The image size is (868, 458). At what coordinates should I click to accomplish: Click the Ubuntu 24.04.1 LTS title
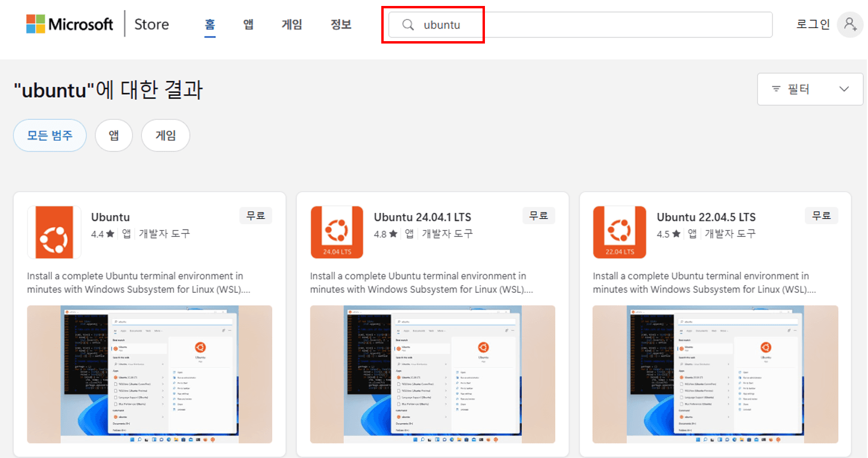pyautogui.click(x=422, y=217)
